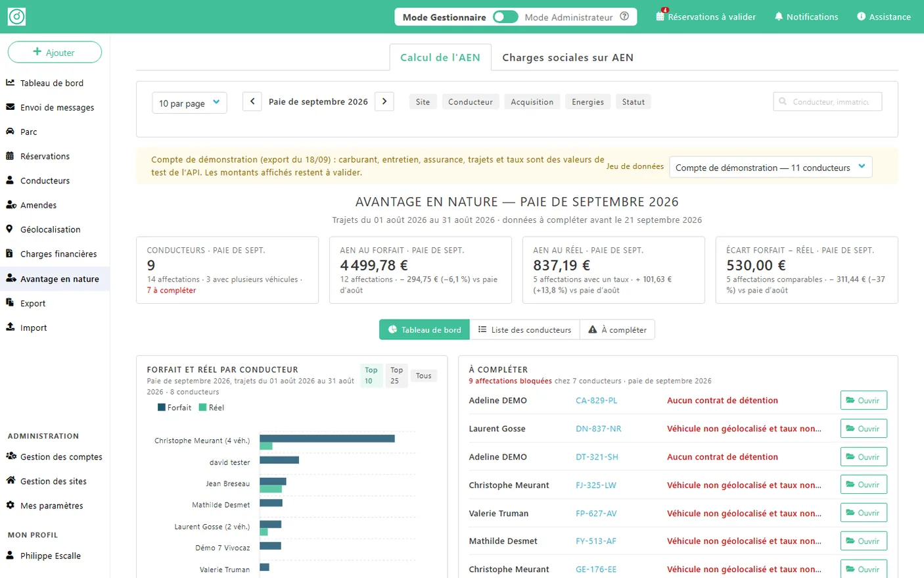Open the Acquisition filter

pyautogui.click(x=532, y=102)
